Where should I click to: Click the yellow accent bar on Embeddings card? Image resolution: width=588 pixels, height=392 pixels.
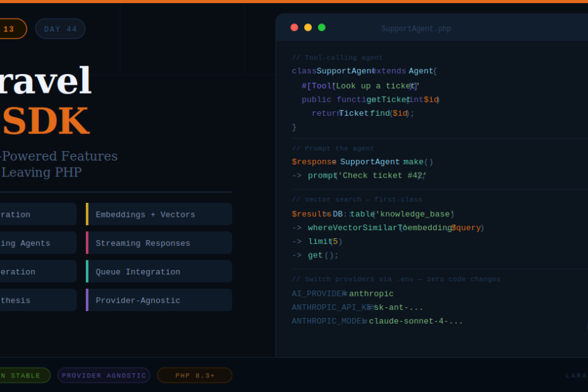coord(87,214)
